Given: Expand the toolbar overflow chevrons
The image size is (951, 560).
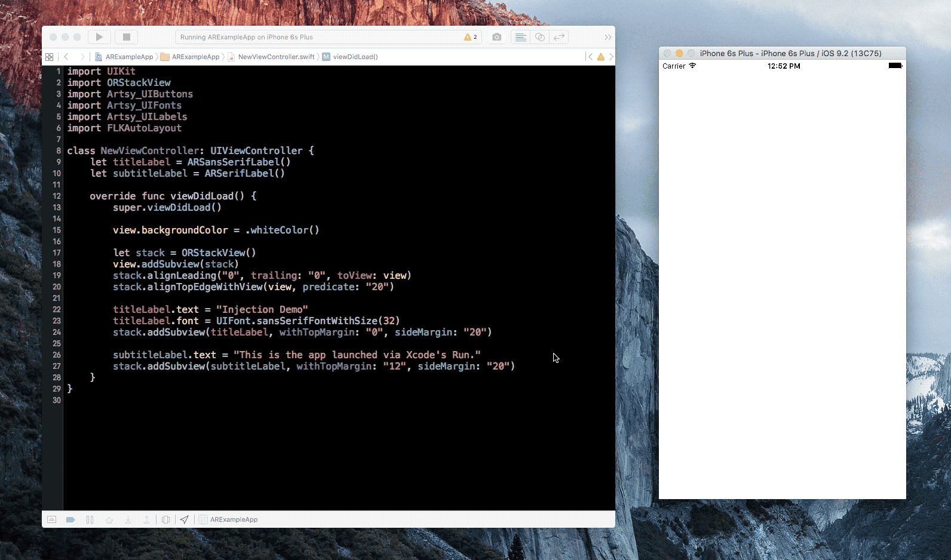Looking at the screenshot, I should click(x=608, y=37).
